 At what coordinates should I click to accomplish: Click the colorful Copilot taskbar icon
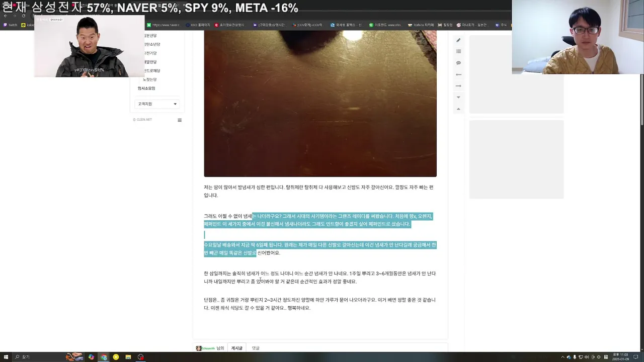91,357
